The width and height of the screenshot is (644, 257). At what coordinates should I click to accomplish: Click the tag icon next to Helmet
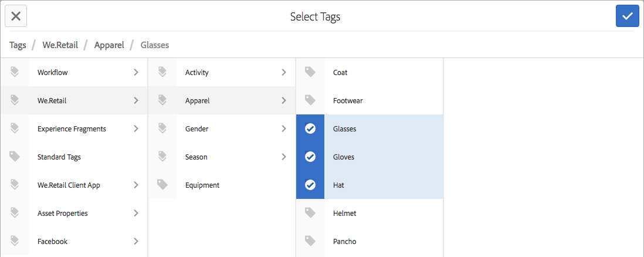310,213
